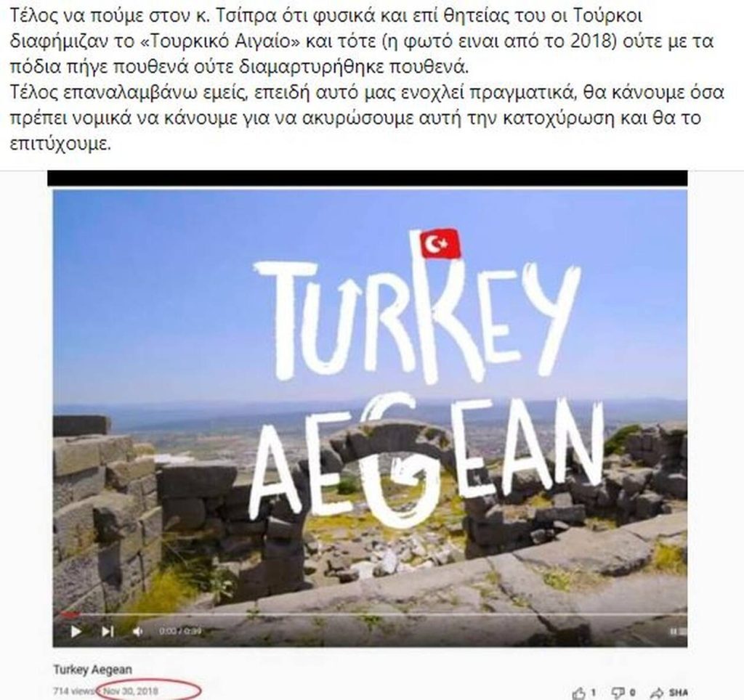Mute the video volume speaker icon
The height and width of the screenshot is (700, 744).
click(x=137, y=631)
